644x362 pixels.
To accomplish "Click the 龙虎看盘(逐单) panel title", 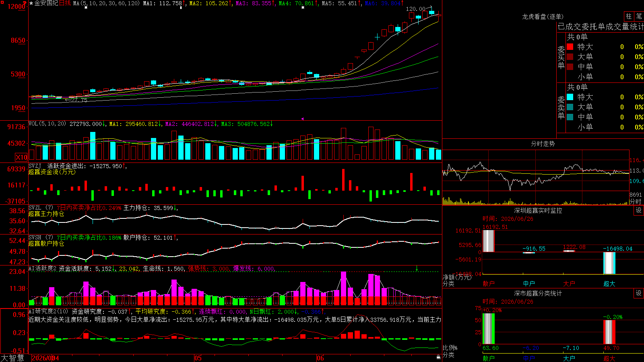I will pyautogui.click(x=543, y=16).
